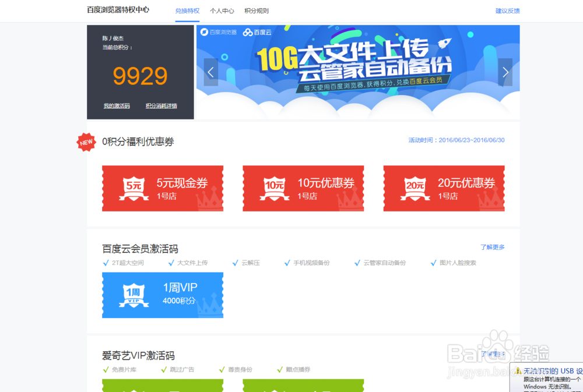The image size is (583, 392).
Task: Click the 尊贵身份 feature text
Action: click(240, 370)
